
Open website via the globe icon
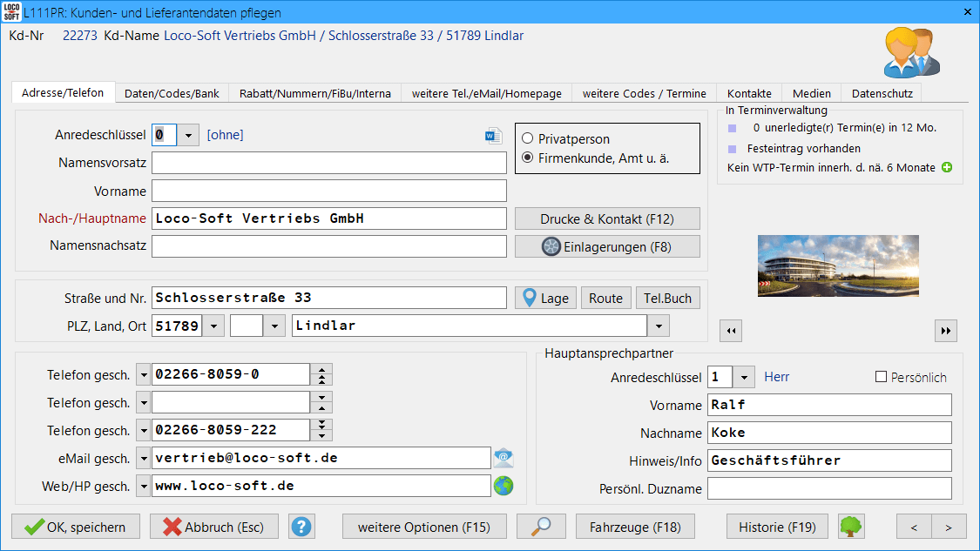coord(504,486)
